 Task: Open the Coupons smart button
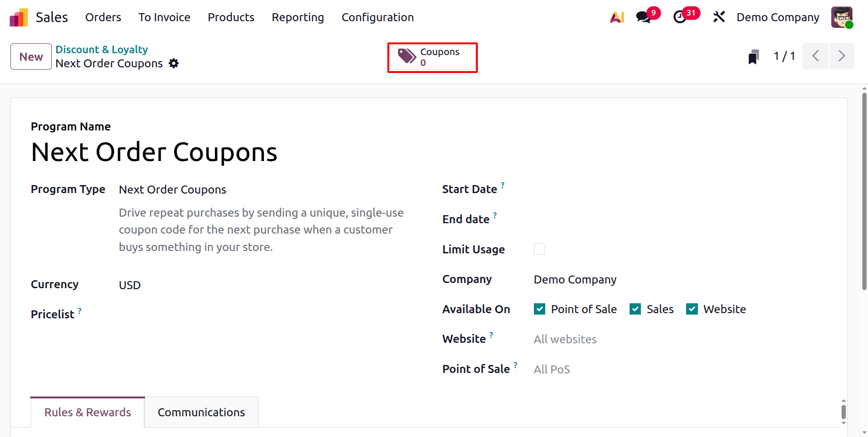(432, 57)
